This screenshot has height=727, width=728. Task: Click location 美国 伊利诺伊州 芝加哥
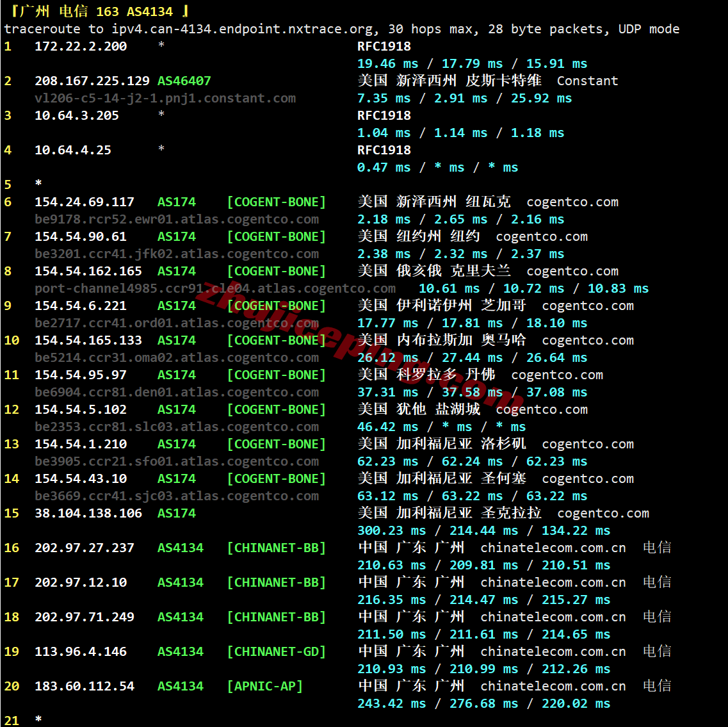click(x=442, y=305)
